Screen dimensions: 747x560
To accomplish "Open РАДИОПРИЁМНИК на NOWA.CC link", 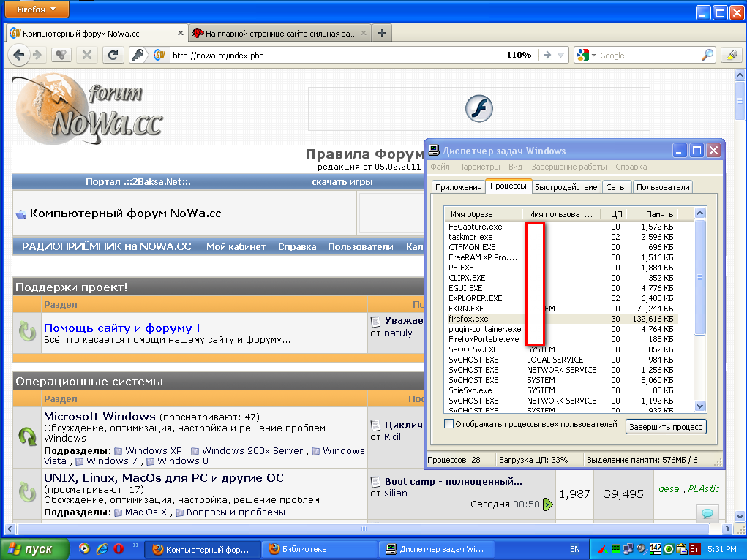I will tap(106, 246).
